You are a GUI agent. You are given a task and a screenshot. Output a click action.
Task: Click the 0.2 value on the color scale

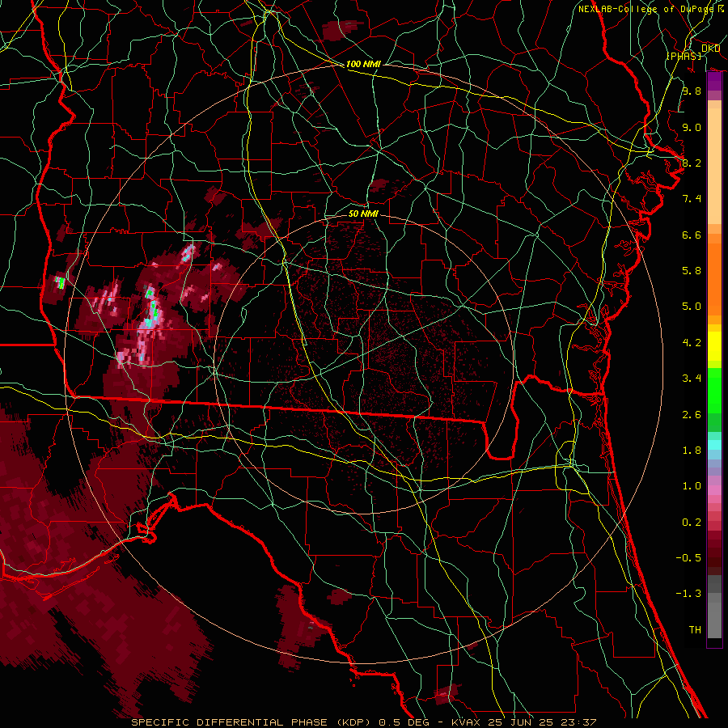[692, 523]
